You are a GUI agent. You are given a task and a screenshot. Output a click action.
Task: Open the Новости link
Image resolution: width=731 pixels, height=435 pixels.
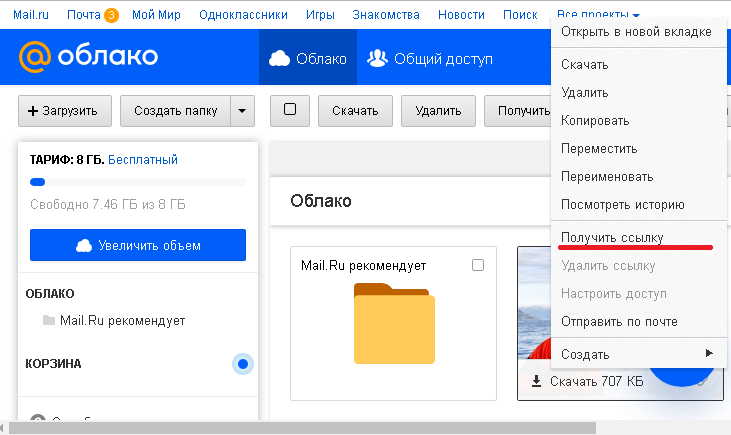pyautogui.click(x=461, y=15)
